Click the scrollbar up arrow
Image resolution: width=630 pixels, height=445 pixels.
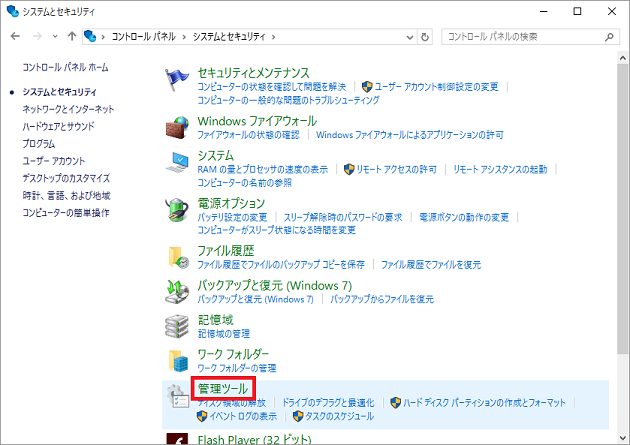tap(622, 58)
